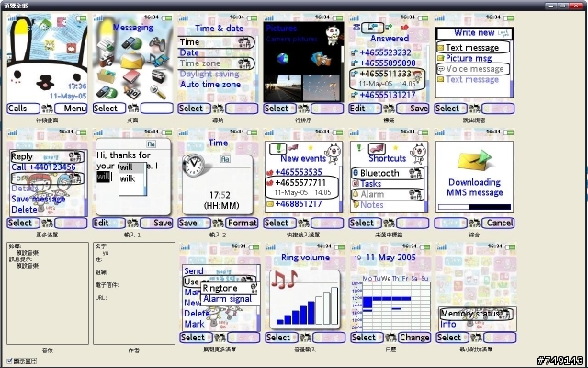Click the Change softkey in calendar preview

(414, 338)
